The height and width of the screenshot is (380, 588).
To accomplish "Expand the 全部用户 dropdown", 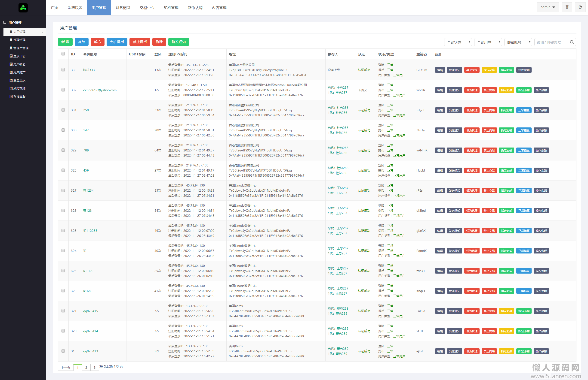I will tap(488, 42).
